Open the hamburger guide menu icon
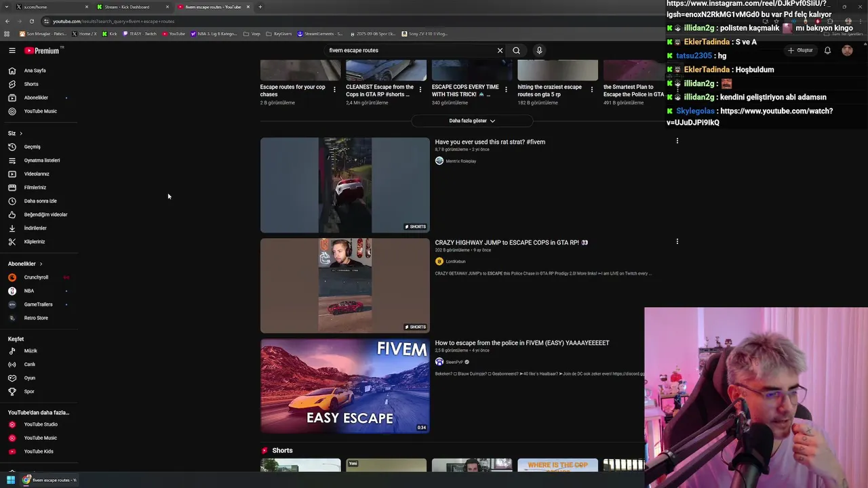The image size is (868, 488). 12,50
